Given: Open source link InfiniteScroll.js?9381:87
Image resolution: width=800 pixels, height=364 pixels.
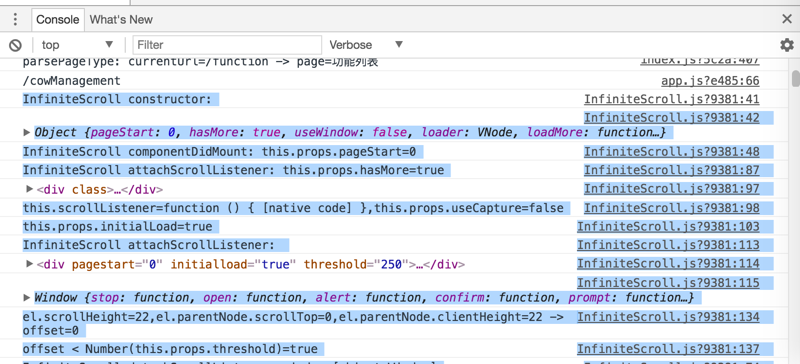Looking at the screenshot, I should click(671, 170).
